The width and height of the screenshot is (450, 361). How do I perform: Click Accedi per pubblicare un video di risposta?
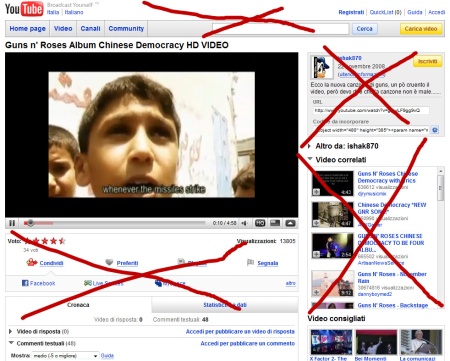point(240,331)
